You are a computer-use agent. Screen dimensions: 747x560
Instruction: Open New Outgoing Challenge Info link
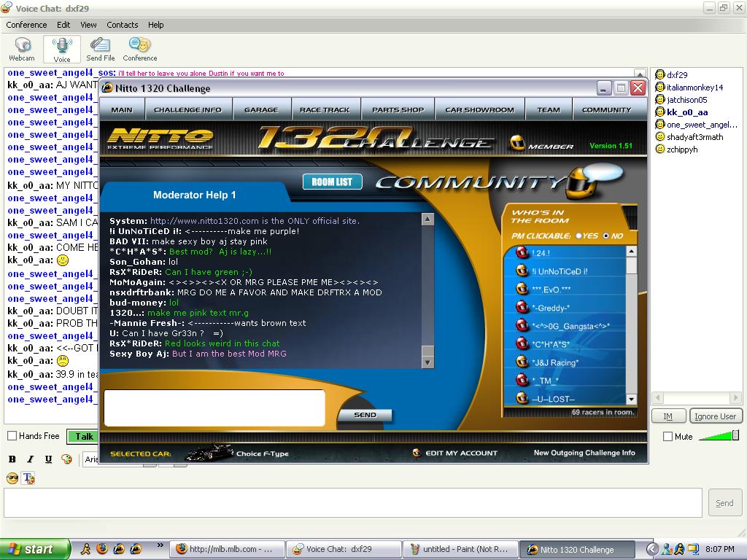coord(584,452)
